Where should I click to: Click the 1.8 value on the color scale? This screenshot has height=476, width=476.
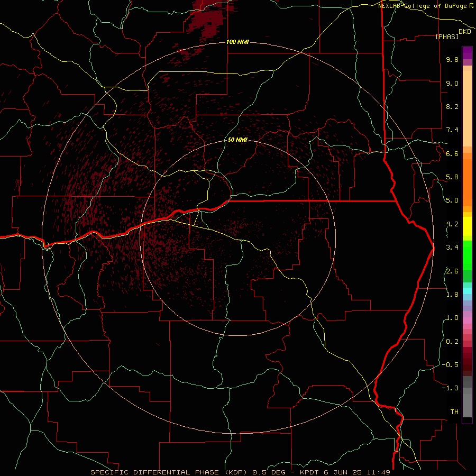click(452, 295)
